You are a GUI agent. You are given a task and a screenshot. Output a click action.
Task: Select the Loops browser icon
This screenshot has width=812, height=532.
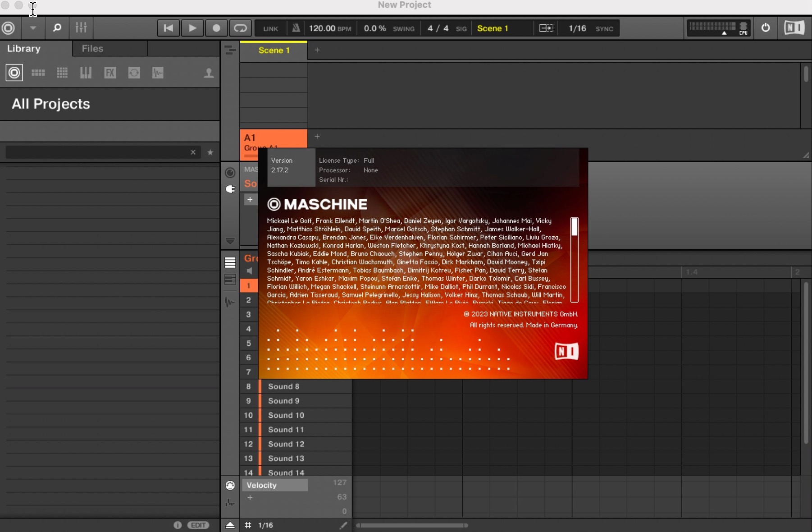click(134, 73)
